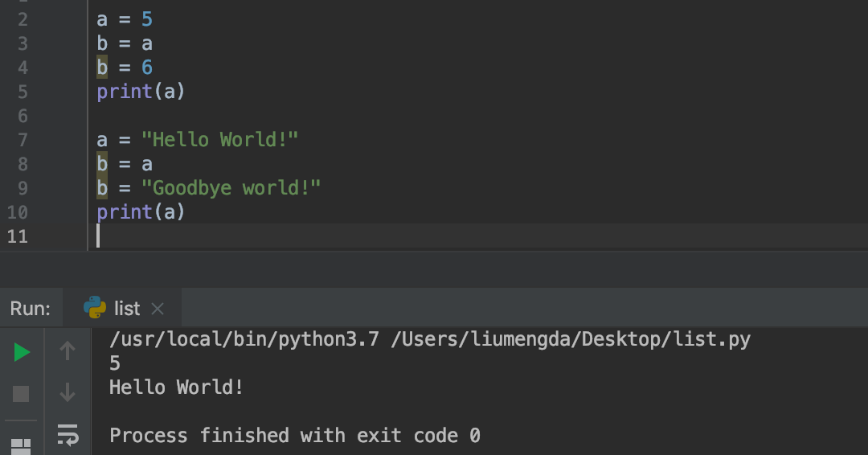The width and height of the screenshot is (868, 455).
Task: Click line number 7 in the gutter
Action: pyautogui.click(x=23, y=140)
